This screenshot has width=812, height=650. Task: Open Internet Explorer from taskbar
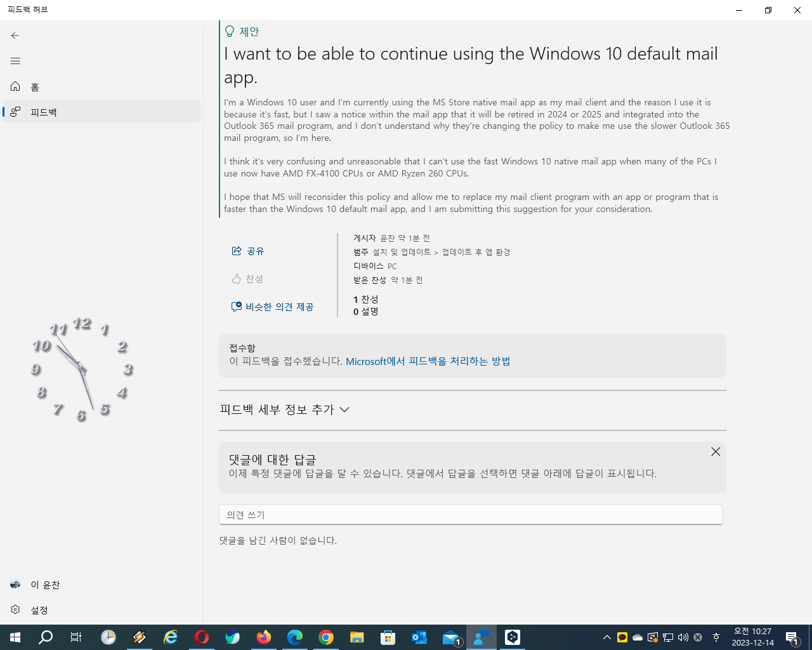[x=171, y=637]
